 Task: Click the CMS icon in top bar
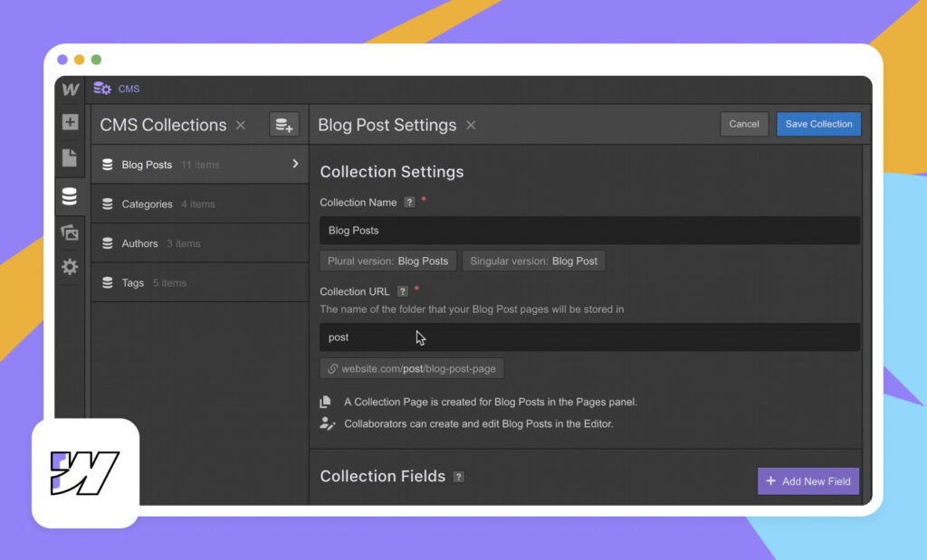[x=102, y=89]
